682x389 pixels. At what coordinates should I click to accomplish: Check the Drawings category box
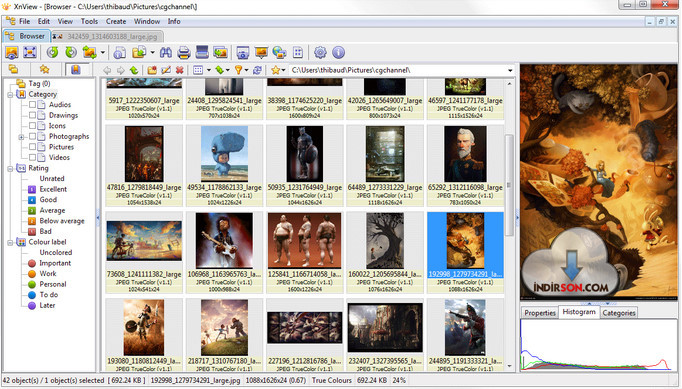click(x=32, y=115)
